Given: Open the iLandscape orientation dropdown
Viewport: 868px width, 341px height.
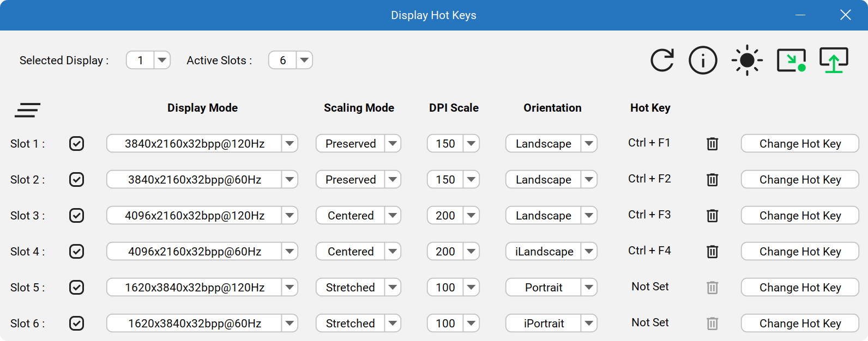Looking at the screenshot, I should click(551, 252).
